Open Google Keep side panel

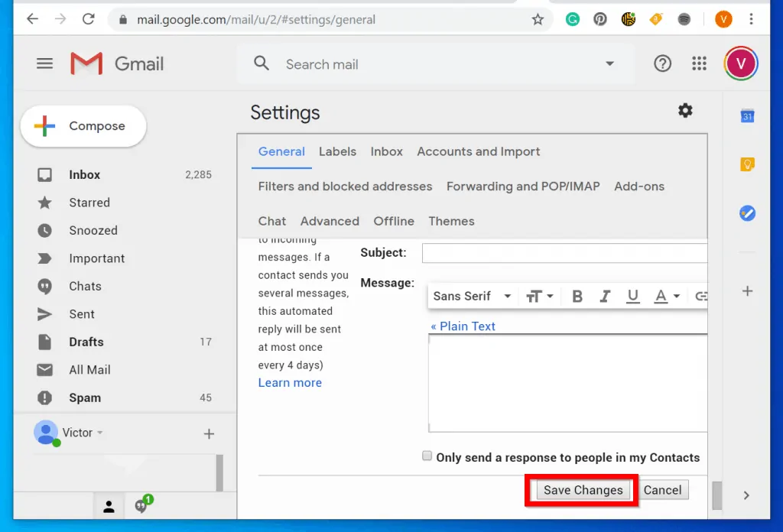pos(747,164)
